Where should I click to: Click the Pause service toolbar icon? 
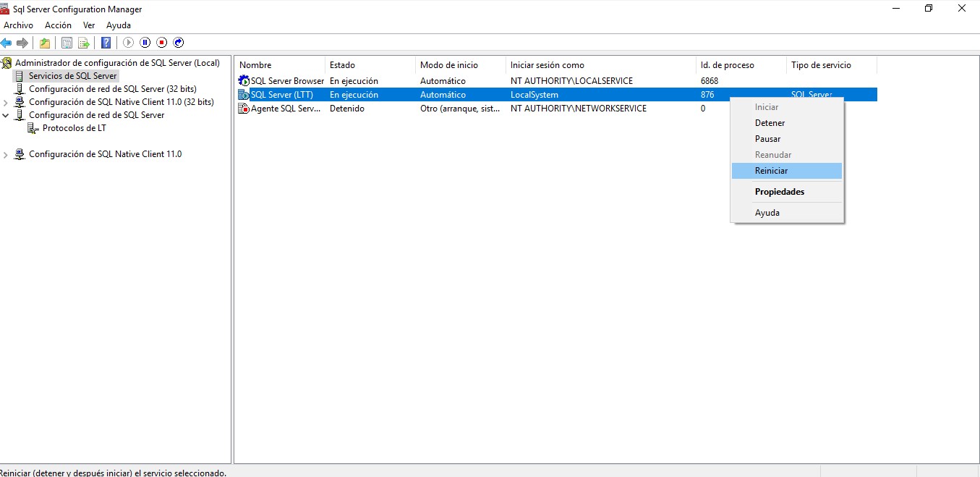tap(145, 43)
